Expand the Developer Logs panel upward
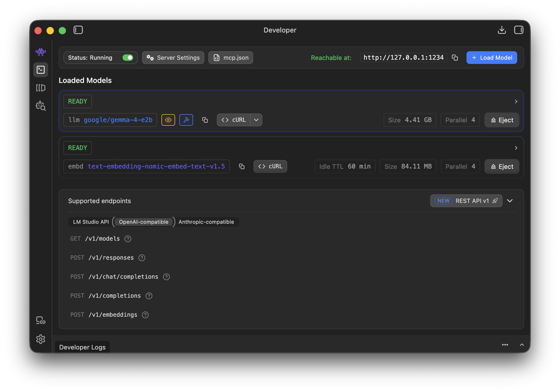560x392 pixels. (x=522, y=345)
